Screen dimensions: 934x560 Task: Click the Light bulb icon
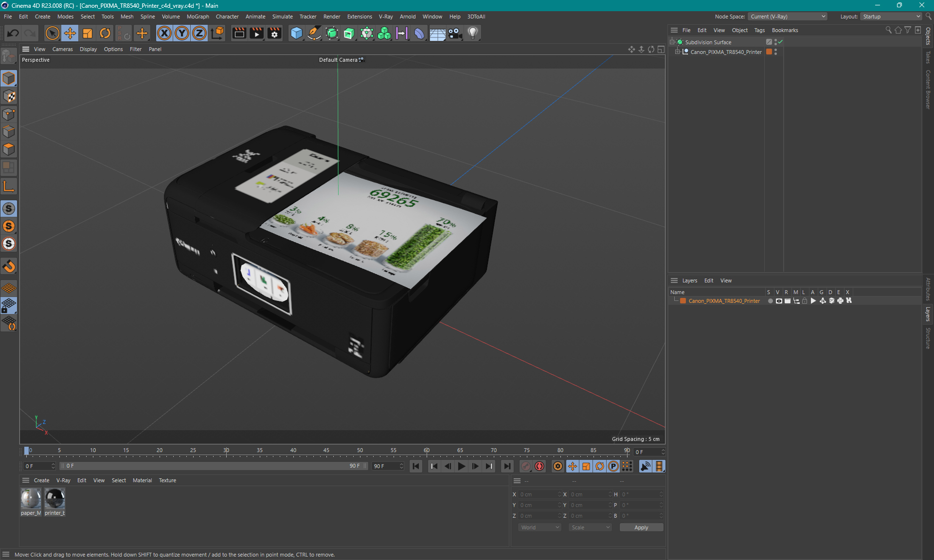tap(472, 33)
